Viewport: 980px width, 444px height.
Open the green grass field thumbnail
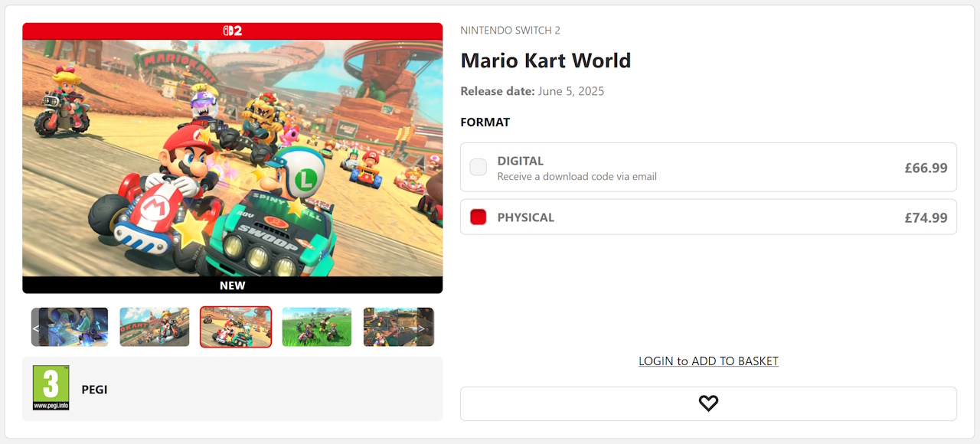coord(316,328)
